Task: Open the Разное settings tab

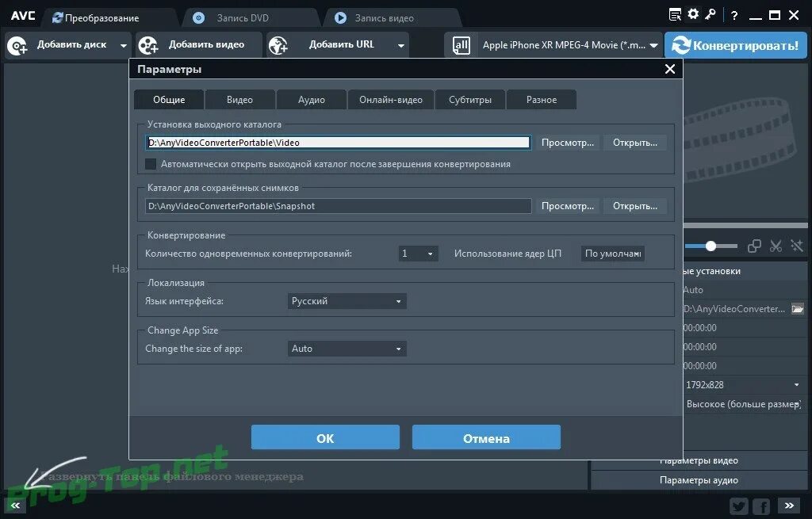Action: [x=542, y=99]
